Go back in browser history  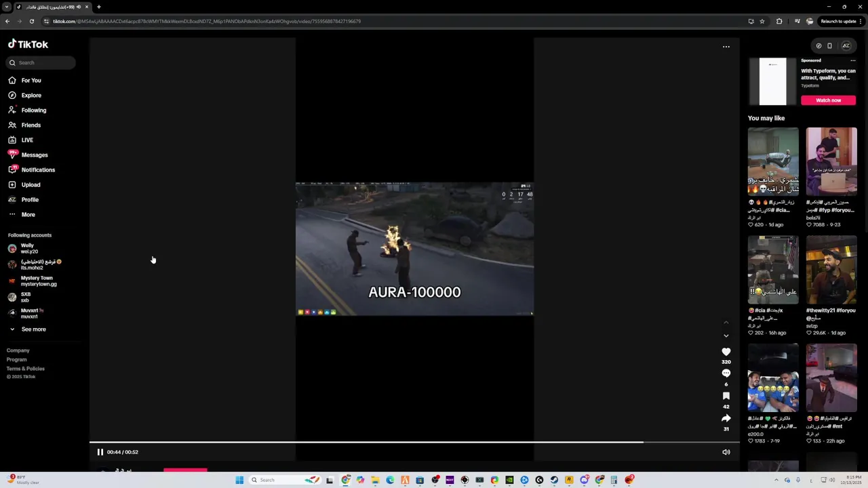pos(7,21)
